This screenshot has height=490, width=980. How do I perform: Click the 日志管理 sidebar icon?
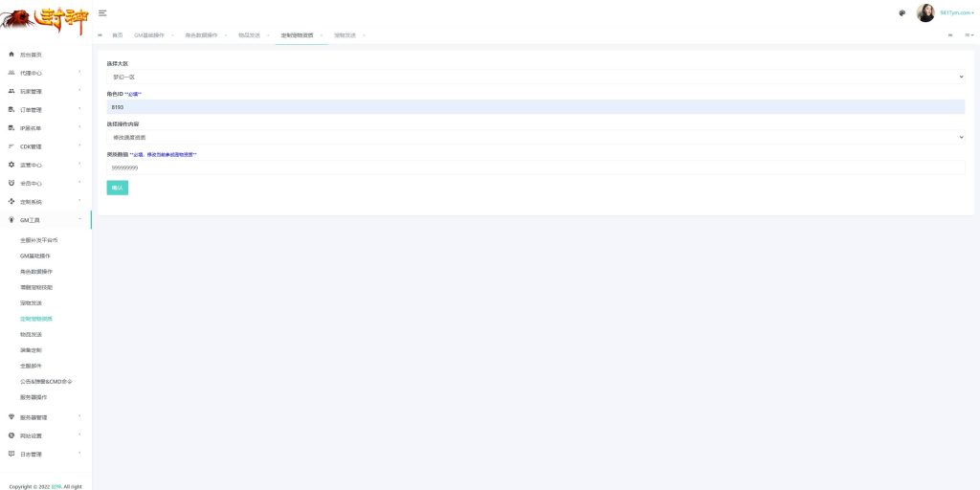(x=11, y=454)
